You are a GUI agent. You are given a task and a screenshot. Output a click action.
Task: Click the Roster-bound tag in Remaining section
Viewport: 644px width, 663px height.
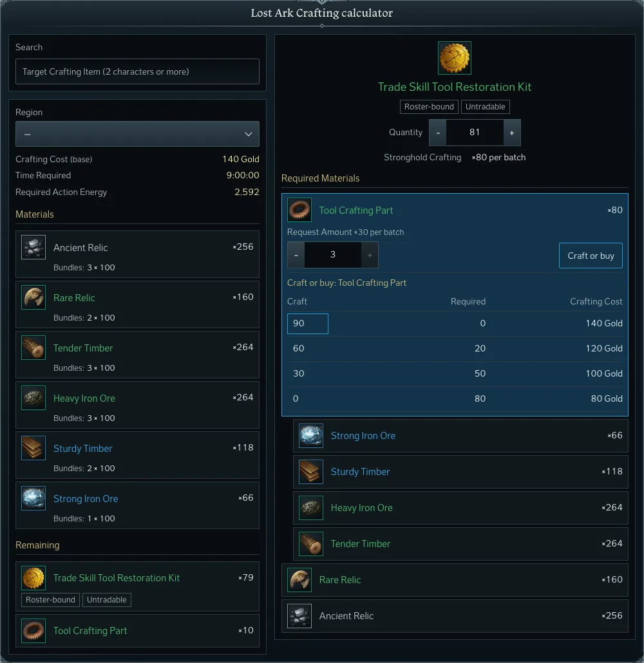point(50,599)
